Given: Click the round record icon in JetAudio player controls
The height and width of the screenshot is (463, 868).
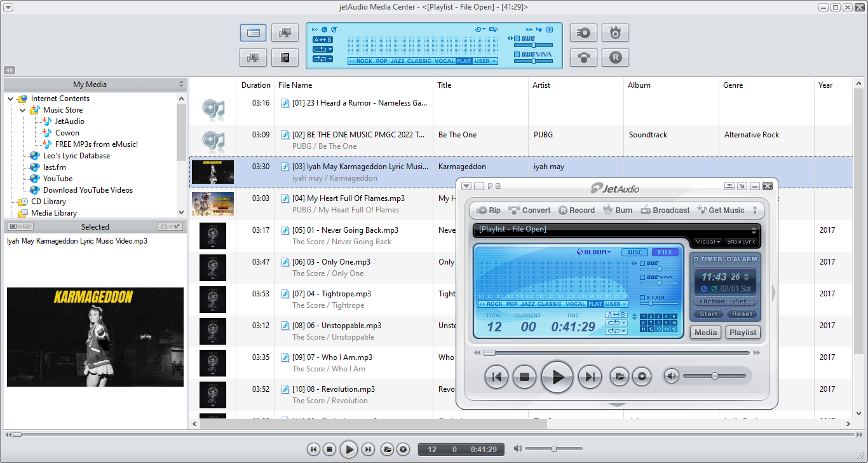Looking at the screenshot, I should [642, 377].
